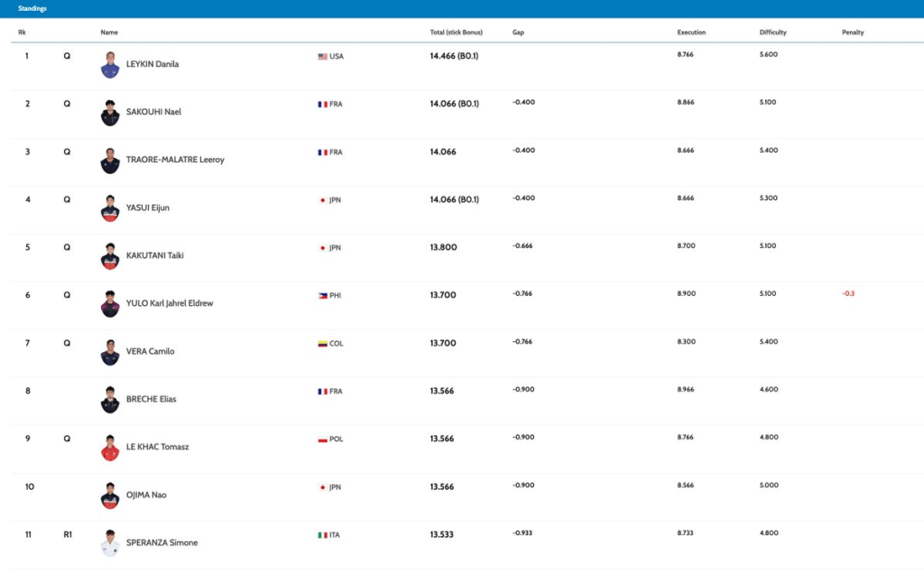Open the TRAORE-MALATRE Leeroy athlete link
924x573 pixels.
175,160
